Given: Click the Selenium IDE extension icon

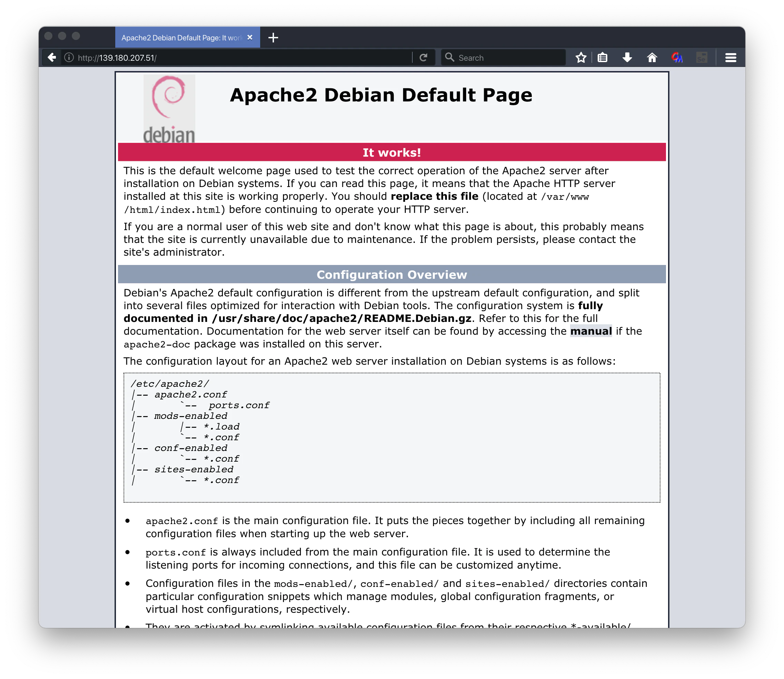Looking at the screenshot, I should pyautogui.click(x=702, y=58).
